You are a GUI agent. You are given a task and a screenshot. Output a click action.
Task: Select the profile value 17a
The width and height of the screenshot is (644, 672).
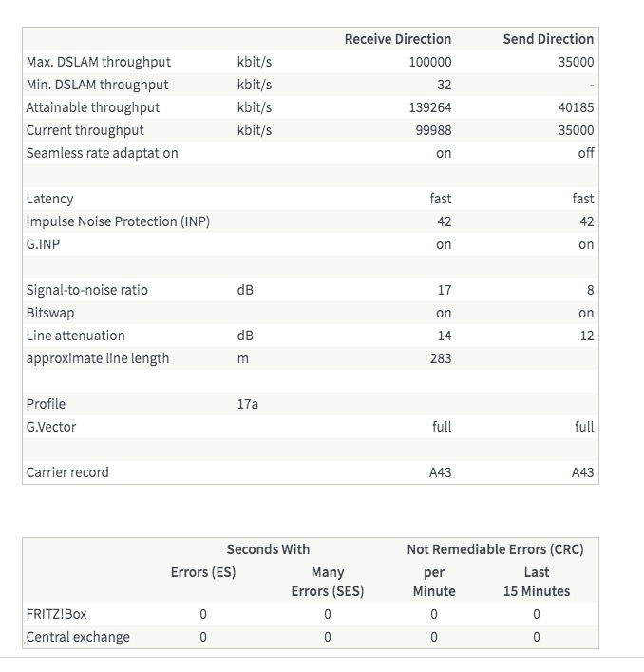(247, 404)
